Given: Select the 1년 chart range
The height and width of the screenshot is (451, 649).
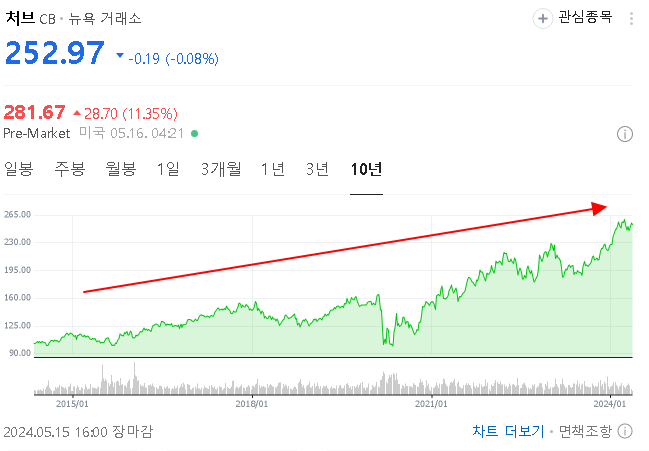Looking at the screenshot, I should pos(273,169).
